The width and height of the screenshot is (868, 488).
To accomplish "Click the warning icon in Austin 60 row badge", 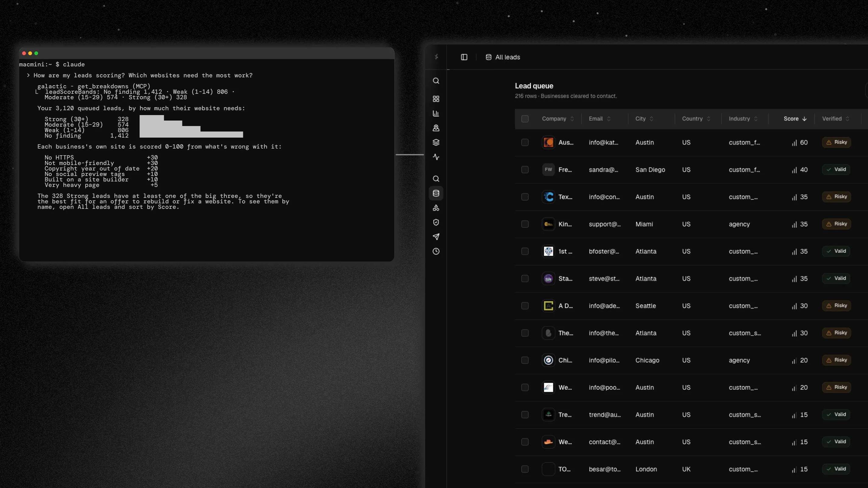I will pyautogui.click(x=828, y=142).
